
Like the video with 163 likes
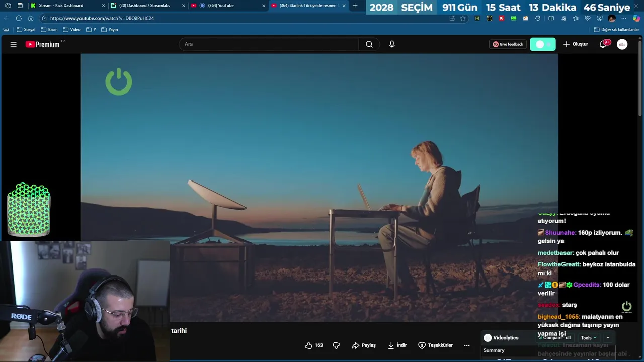click(314, 345)
